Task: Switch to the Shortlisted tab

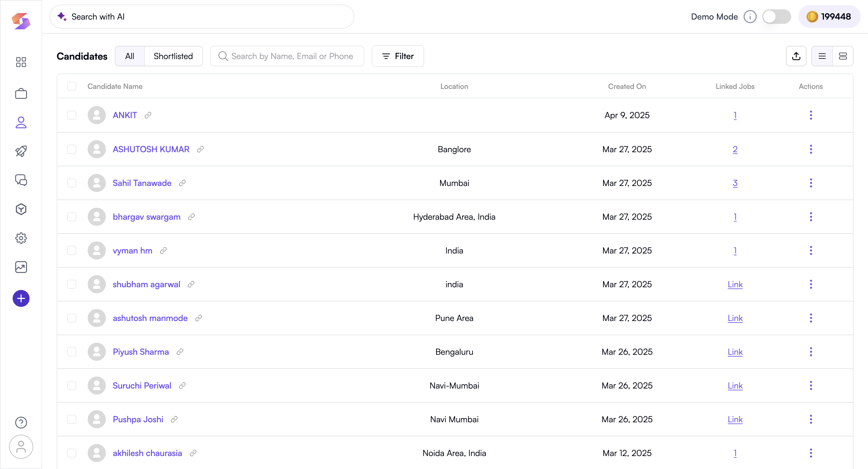Action: (x=173, y=56)
